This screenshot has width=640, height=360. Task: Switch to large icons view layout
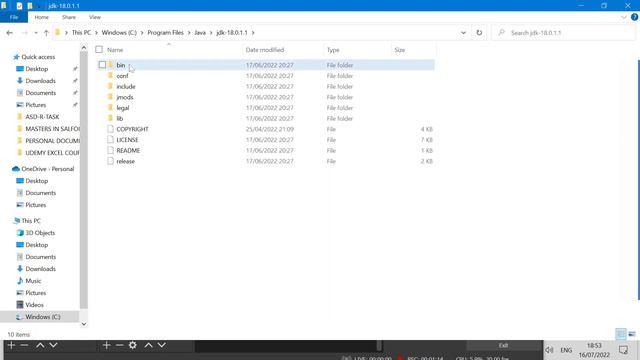[x=632, y=334]
